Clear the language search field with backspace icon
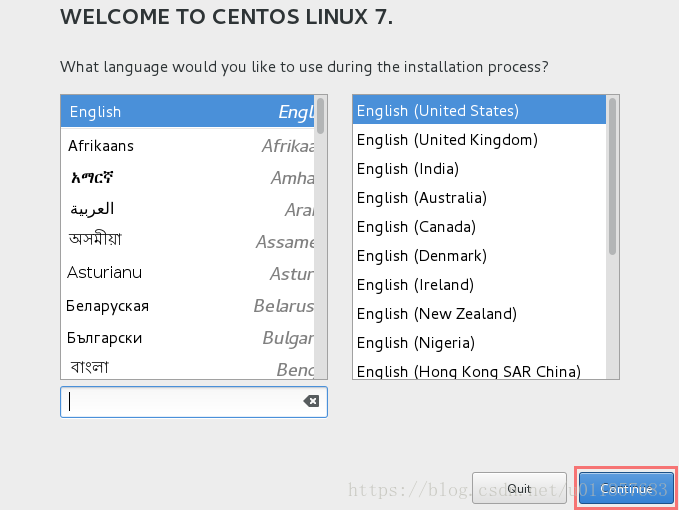This screenshot has width=679, height=510. coord(311,401)
